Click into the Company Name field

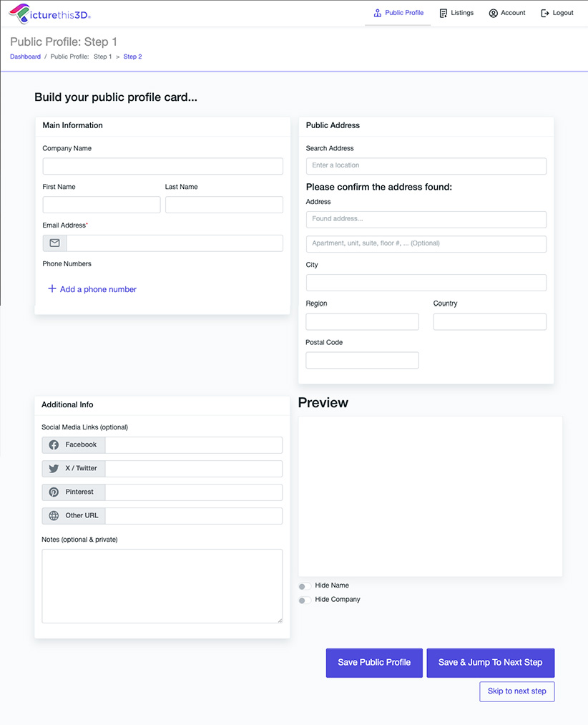coord(162,167)
